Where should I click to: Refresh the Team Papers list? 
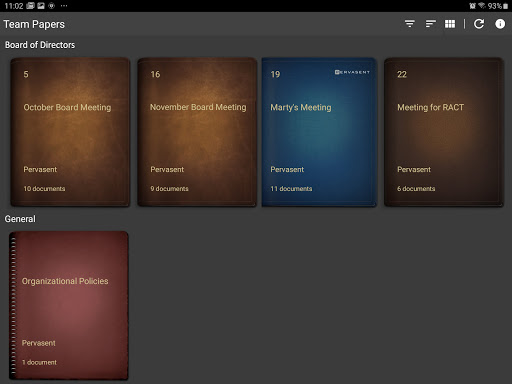(479, 24)
